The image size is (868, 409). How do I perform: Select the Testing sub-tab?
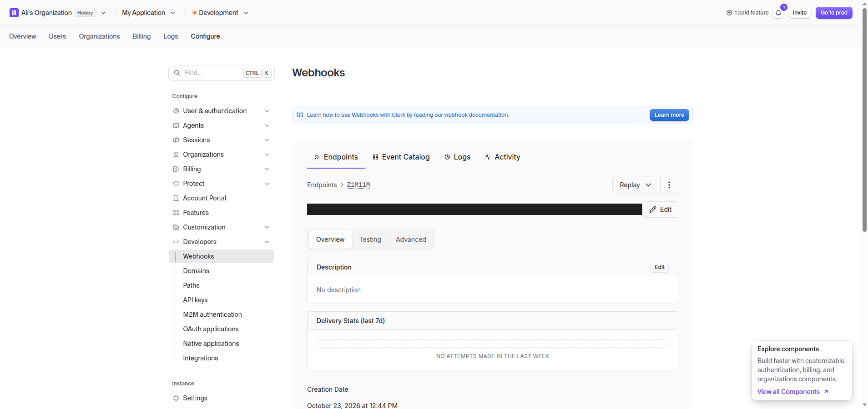(x=370, y=239)
